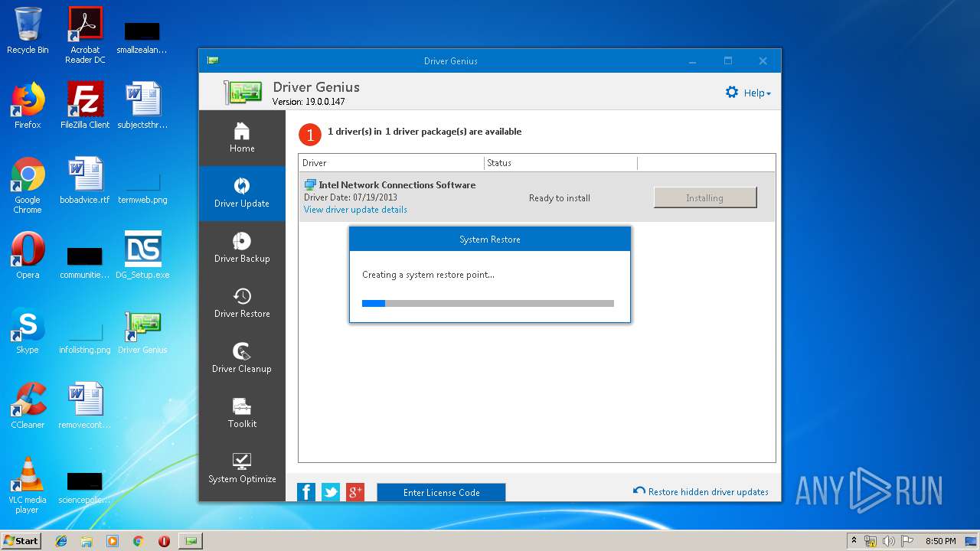This screenshot has height=551, width=980.
Task: Open Driver Genius Google Plus icon
Action: (355, 492)
